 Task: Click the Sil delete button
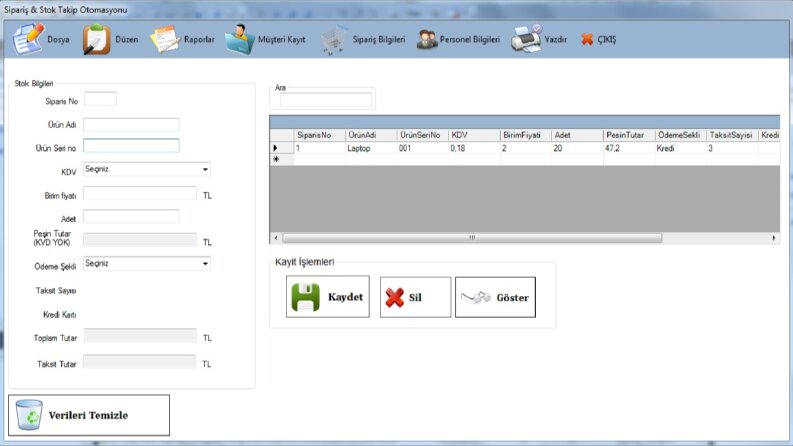(415, 297)
